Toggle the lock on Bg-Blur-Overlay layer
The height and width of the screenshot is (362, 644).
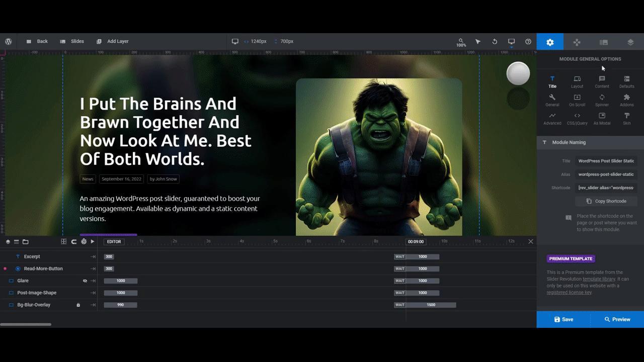(x=78, y=305)
